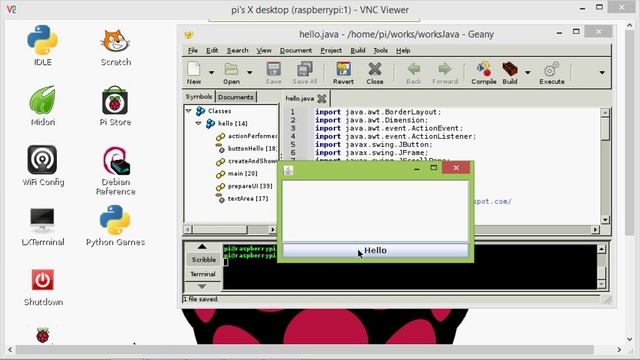Navigate Forward with the toolbar arrow
The height and width of the screenshot is (360, 640).
(445, 73)
